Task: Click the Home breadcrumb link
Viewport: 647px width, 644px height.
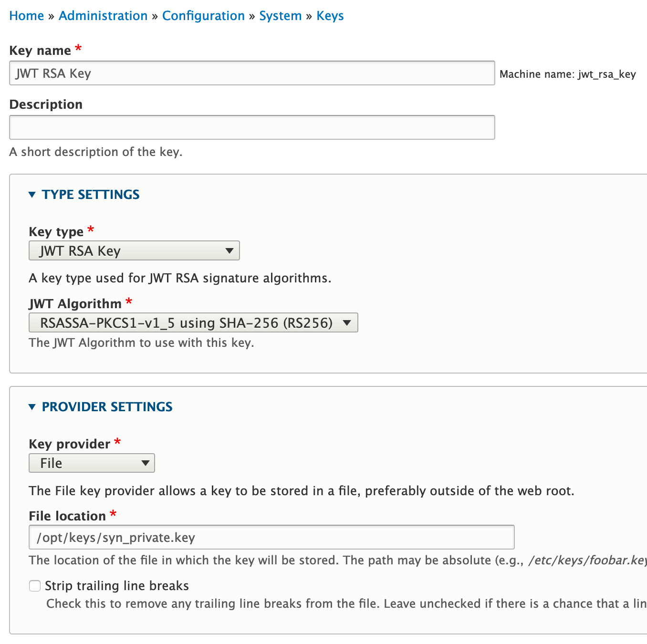Action: pyautogui.click(x=27, y=15)
